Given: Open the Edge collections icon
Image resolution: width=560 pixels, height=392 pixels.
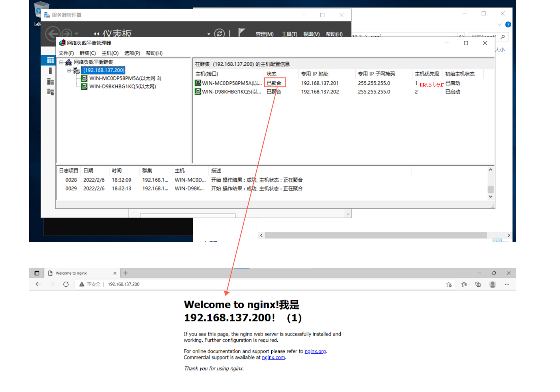Looking at the screenshot, I should (x=478, y=284).
